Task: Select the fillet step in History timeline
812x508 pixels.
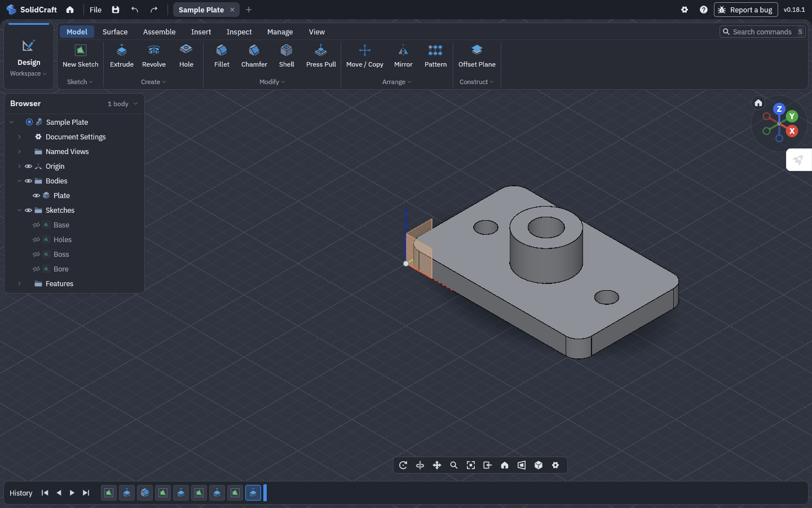Action: (145, 493)
